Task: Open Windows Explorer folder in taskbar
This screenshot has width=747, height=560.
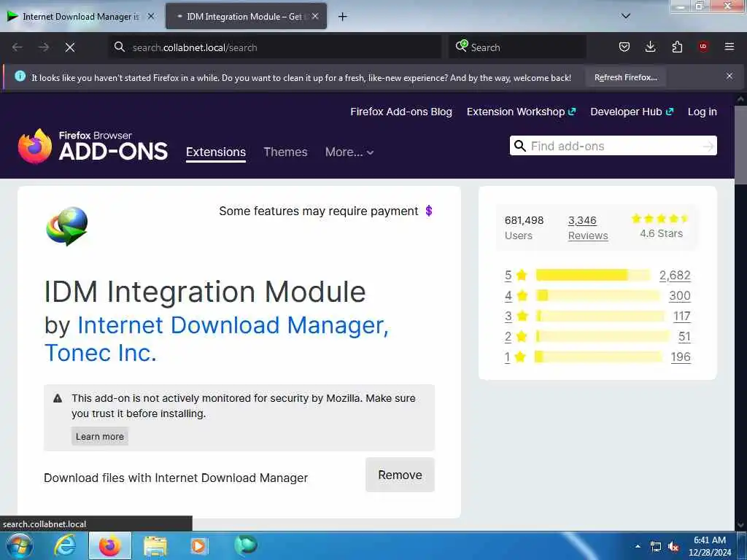Action: 155,546
